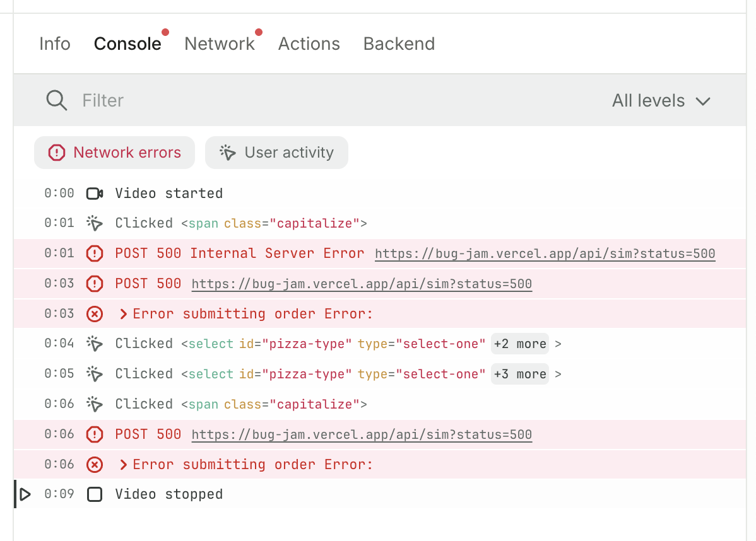Click the alert icon on 0:06 POST 500 row

pos(95,434)
